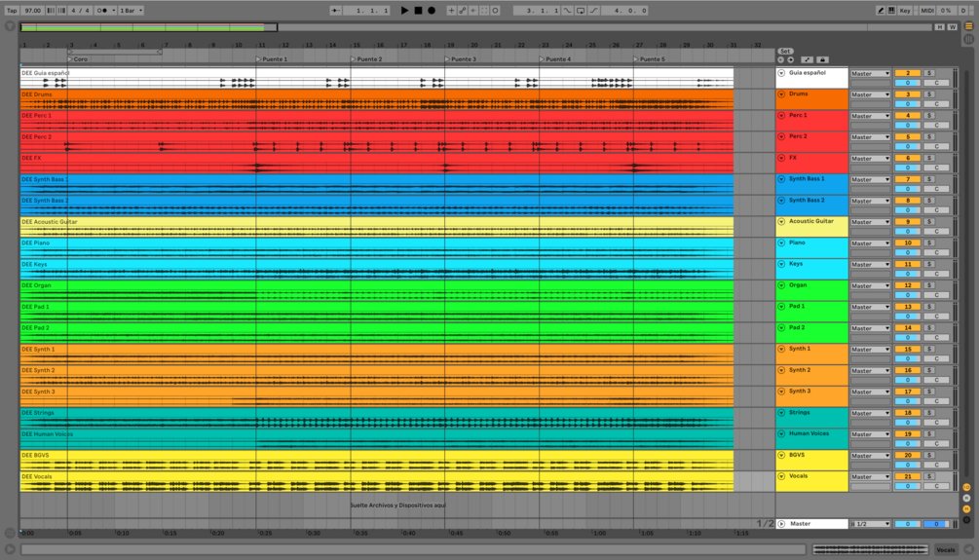Toggle the Key map mode switch

(x=905, y=11)
